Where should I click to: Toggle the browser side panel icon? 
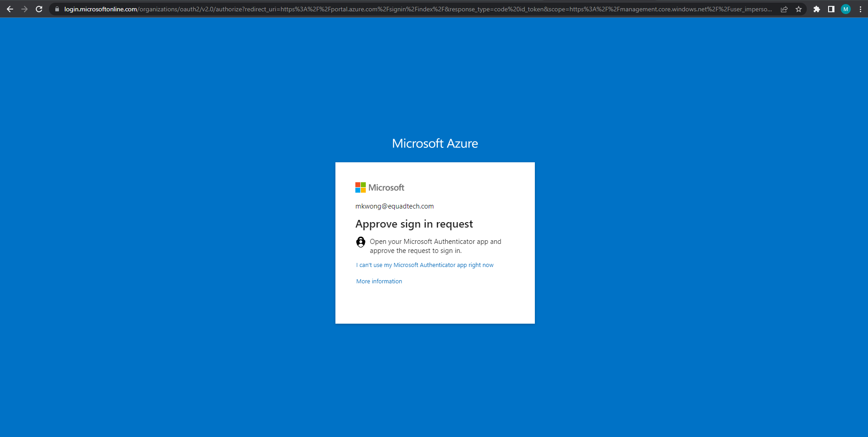coord(831,9)
